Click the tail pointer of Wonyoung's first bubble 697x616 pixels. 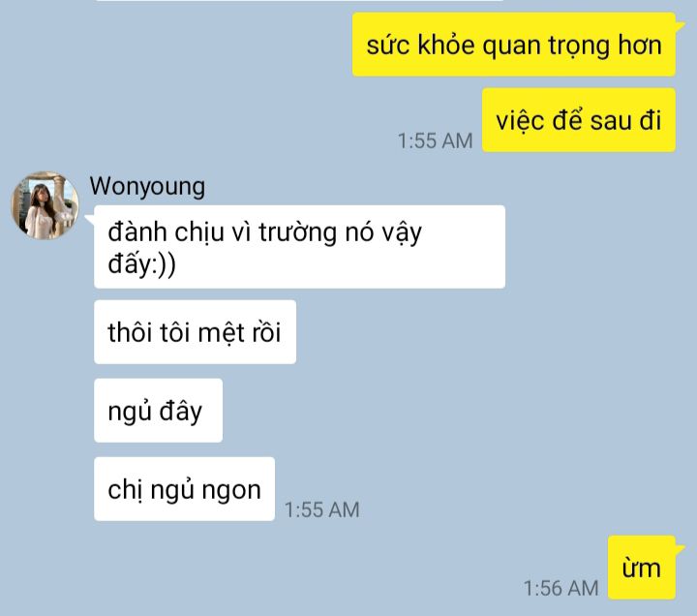(90, 220)
